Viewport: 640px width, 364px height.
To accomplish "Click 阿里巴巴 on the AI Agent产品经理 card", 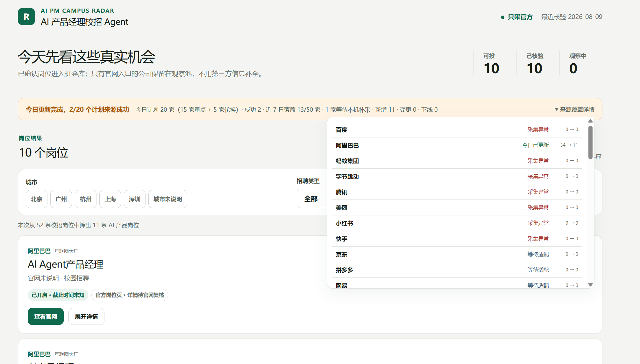I will (x=39, y=251).
